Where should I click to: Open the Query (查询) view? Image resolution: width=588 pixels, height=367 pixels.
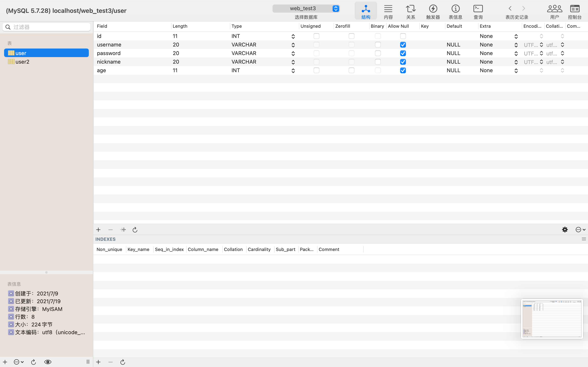478,11
